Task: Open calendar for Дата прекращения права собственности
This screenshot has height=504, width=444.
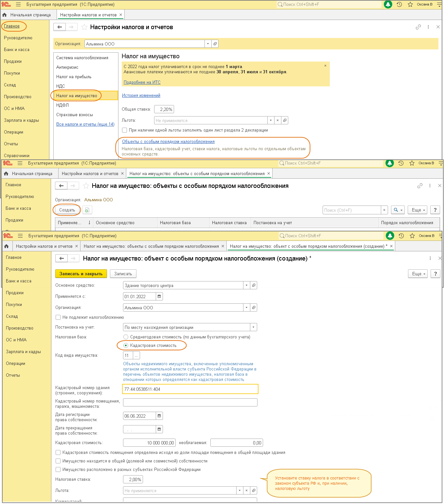Action: tap(159, 429)
